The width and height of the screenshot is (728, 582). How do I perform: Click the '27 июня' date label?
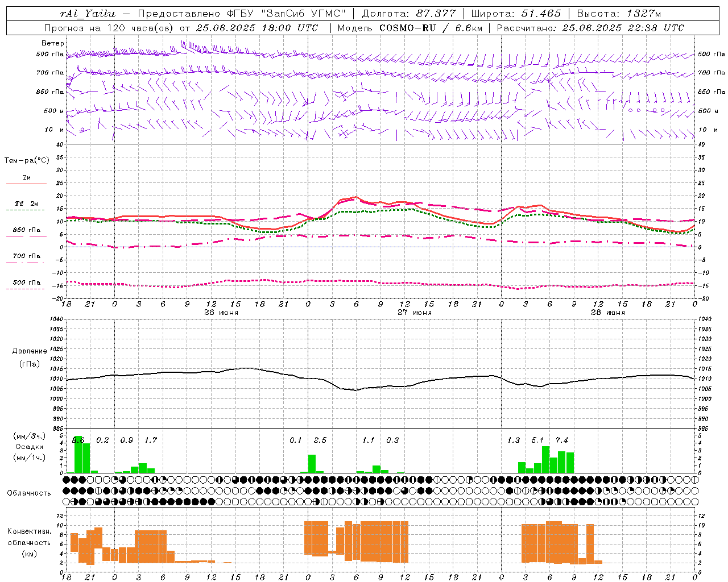[415, 313]
